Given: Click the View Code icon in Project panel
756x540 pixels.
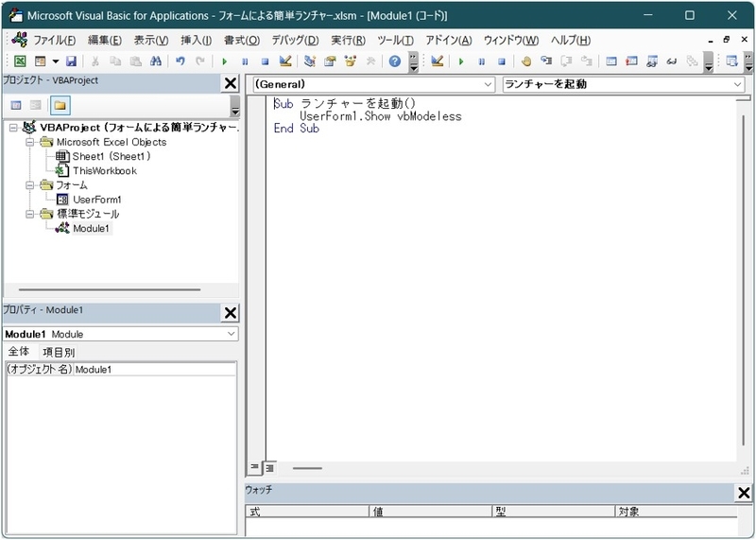Looking at the screenshot, I should pos(16,105).
